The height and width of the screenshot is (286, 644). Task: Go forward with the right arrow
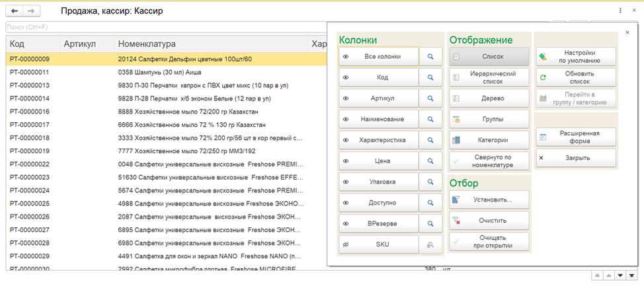click(31, 11)
